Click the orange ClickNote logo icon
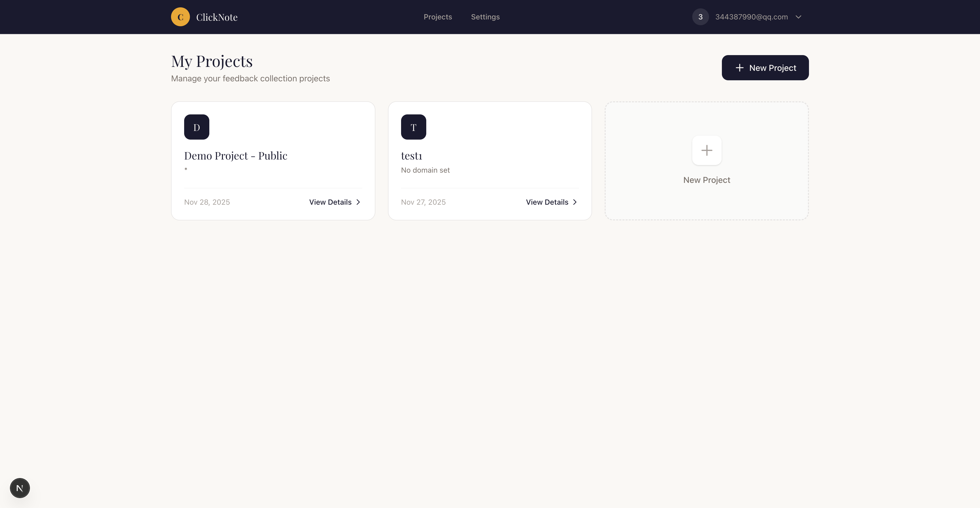 (180, 17)
